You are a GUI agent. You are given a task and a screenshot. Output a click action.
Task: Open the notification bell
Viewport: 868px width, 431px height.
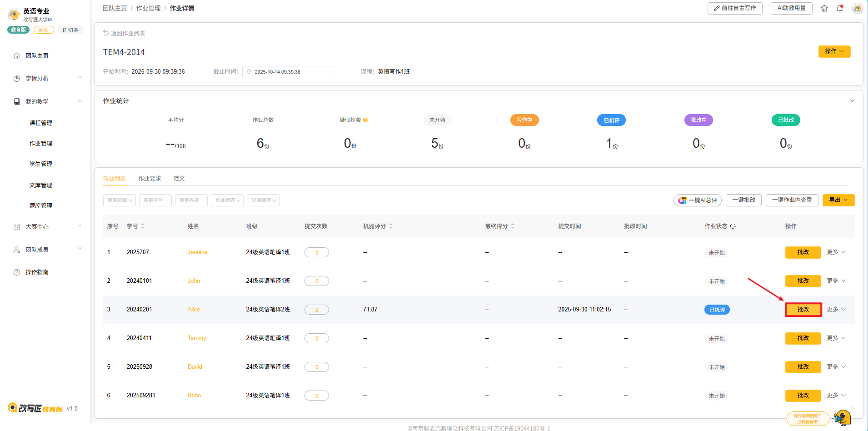pos(840,8)
